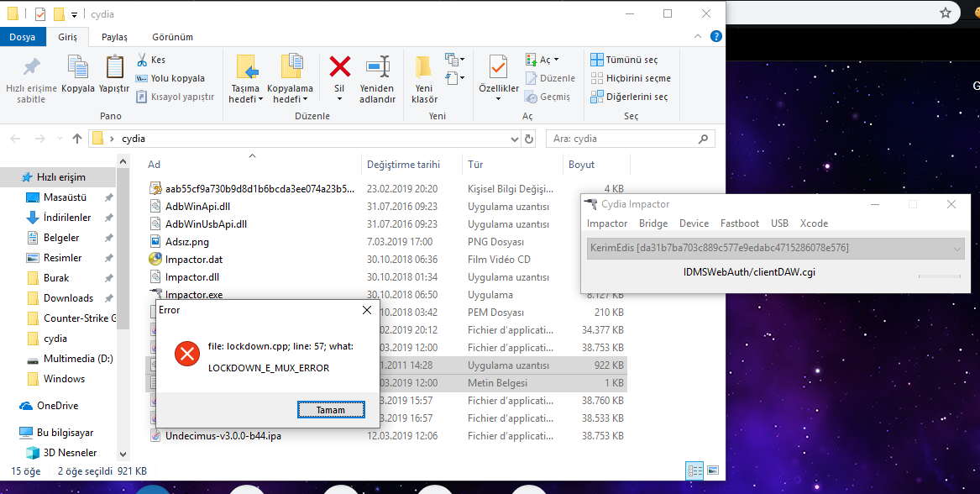Switch to the Görünüm tab
The height and width of the screenshot is (494, 980).
point(172,37)
